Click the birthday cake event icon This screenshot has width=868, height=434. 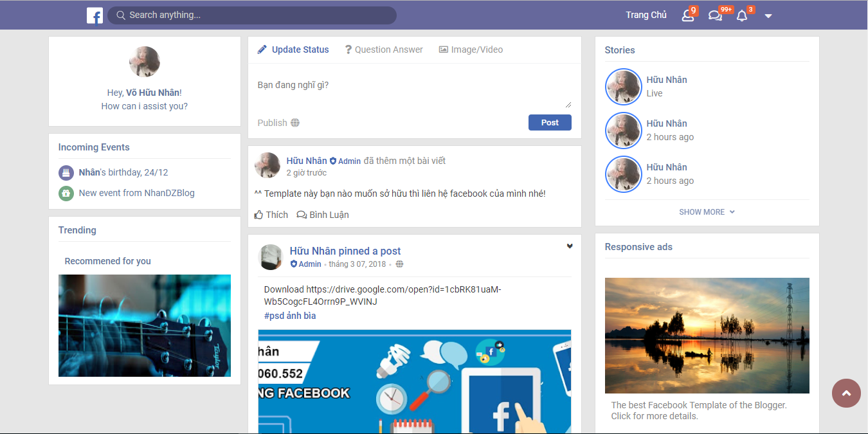tap(66, 172)
